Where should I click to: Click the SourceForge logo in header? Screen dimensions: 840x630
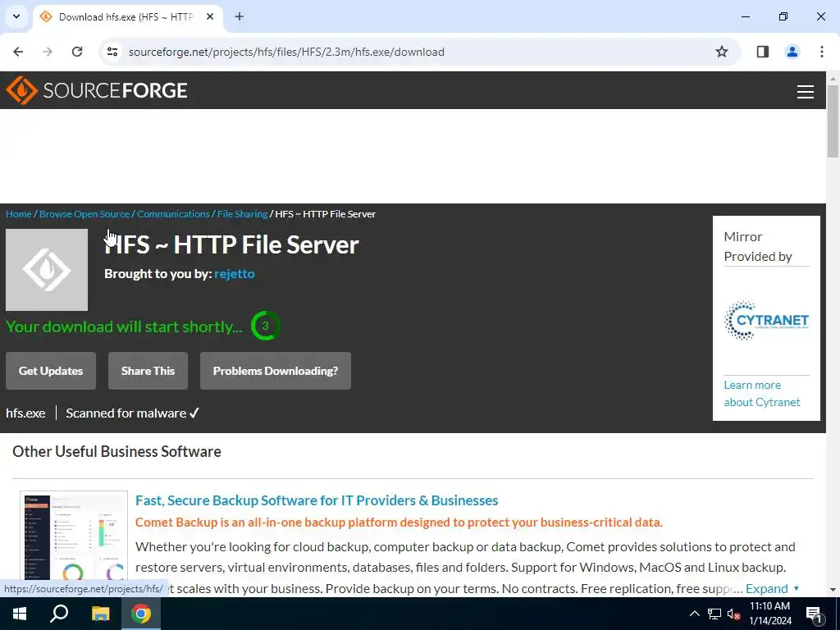coord(97,90)
